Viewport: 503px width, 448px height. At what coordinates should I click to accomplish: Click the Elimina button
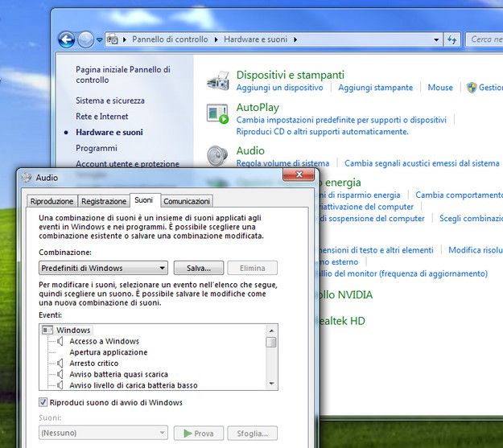(x=252, y=268)
